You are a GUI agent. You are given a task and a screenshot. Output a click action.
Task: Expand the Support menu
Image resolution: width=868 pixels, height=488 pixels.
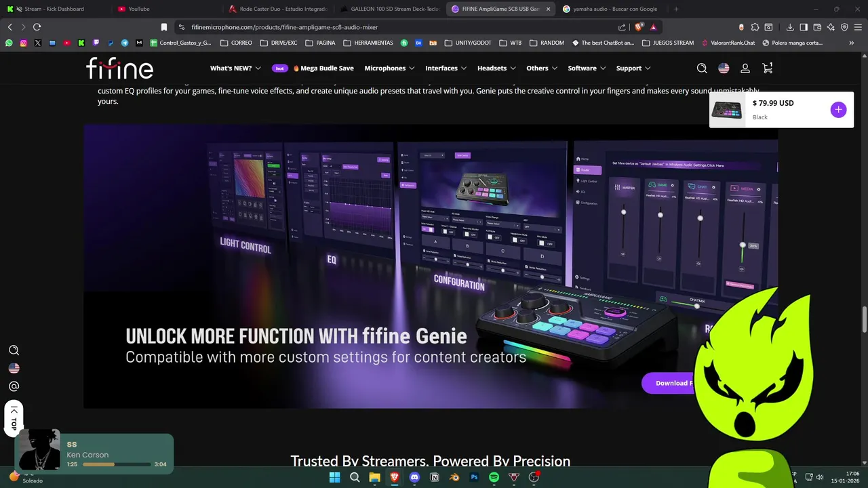coord(633,68)
